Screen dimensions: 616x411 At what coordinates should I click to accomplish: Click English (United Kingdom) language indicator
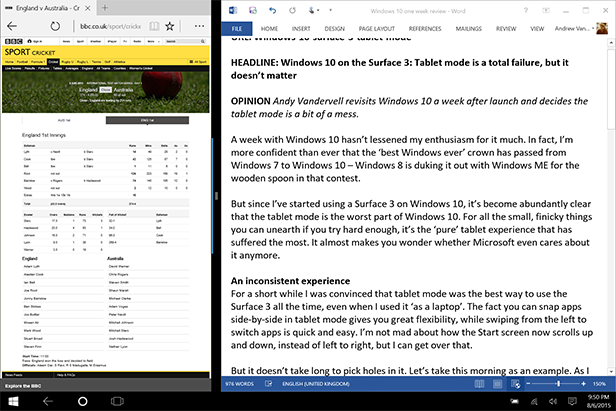[316, 384]
